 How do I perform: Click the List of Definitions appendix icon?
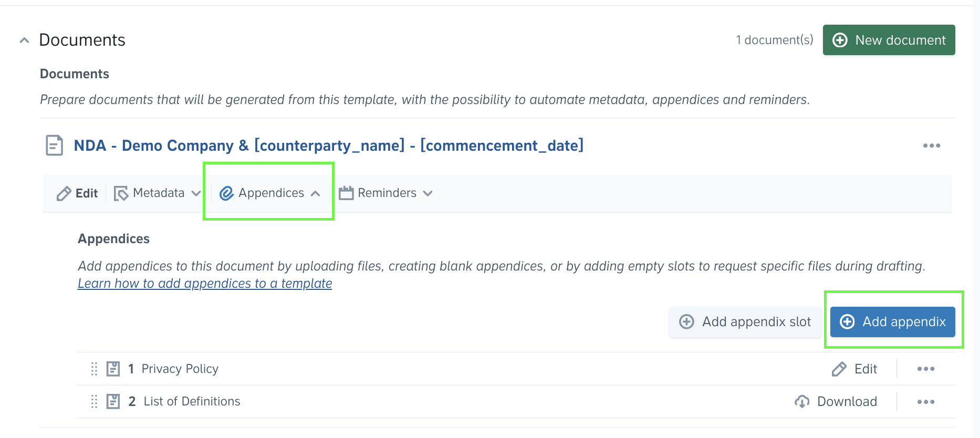113,402
